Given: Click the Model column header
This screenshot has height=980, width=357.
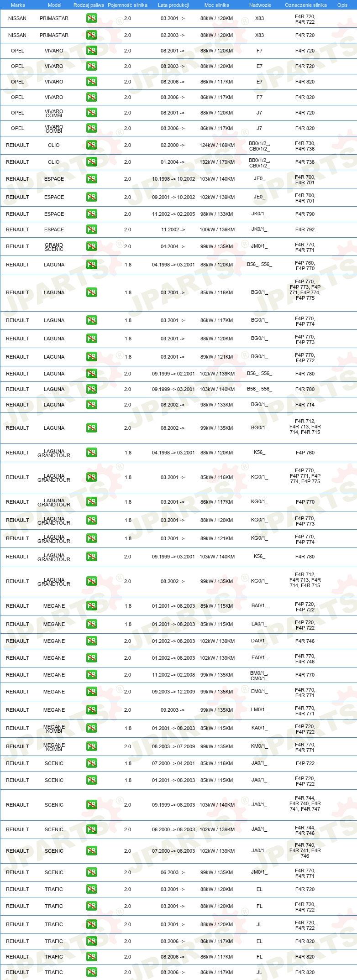Looking at the screenshot, I should point(54,5).
